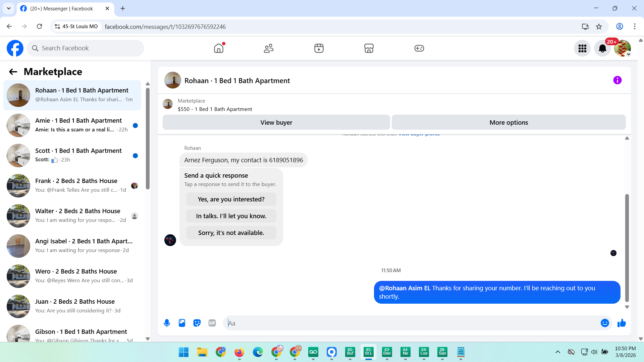Screen dimensions: 644x362
Task: Go back from Marketplace chat list
Action: tap(13, 72)
